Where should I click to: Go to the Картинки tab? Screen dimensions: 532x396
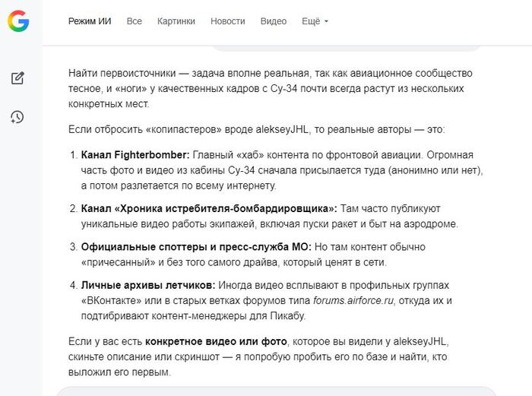click(176, 21)
